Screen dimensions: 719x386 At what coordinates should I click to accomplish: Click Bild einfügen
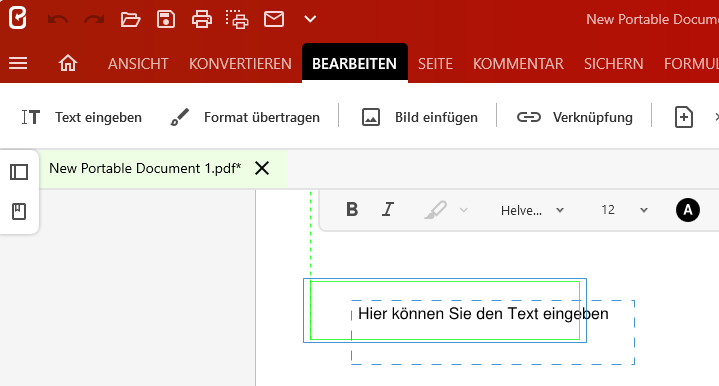[x=419, y=117]
